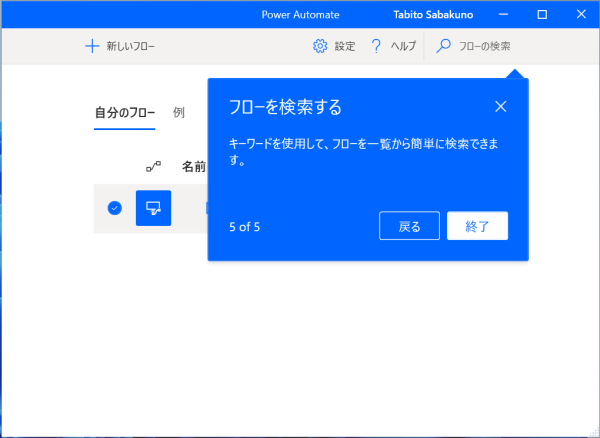Minimize the Power Automate window
600x438 pixels.
pyautogui.click(x=504, y=15)
